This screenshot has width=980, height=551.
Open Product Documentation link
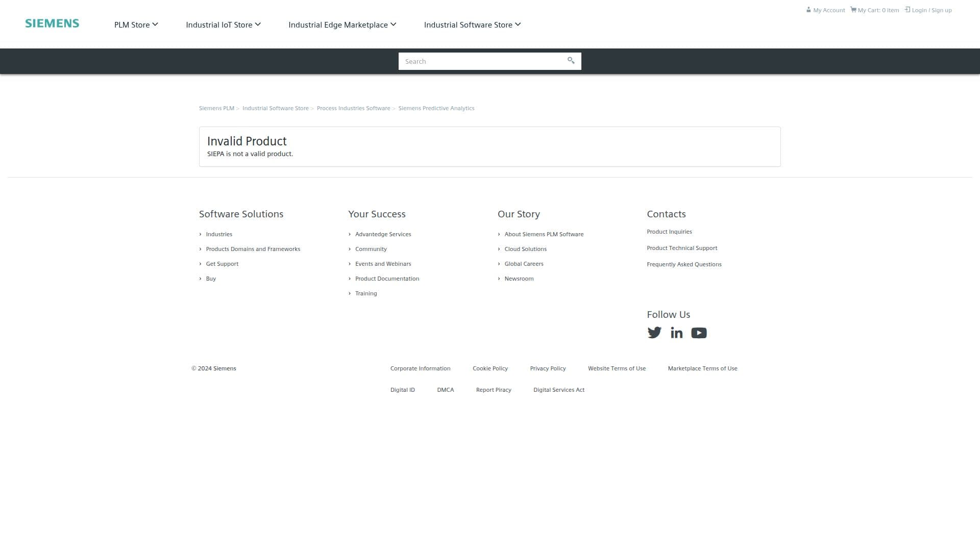pos(387,279)
